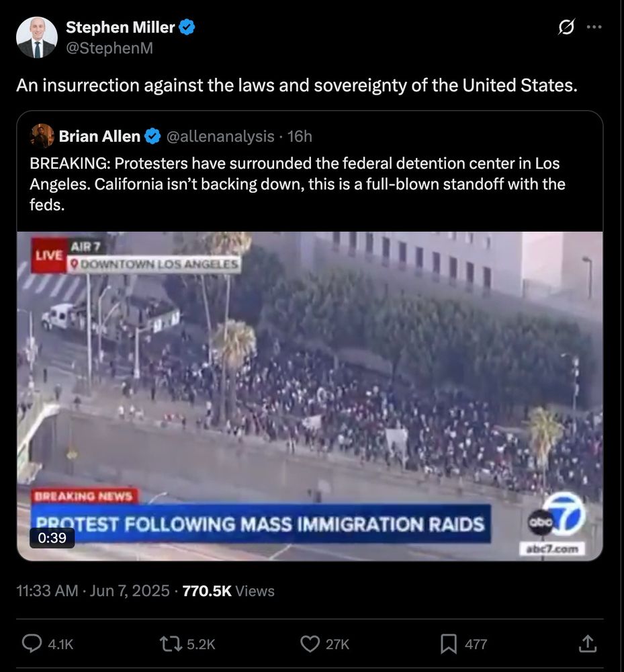This screenshot has height=672, width=624.
Task: Open the @StephenM handle link
Action: coord(109,48)
